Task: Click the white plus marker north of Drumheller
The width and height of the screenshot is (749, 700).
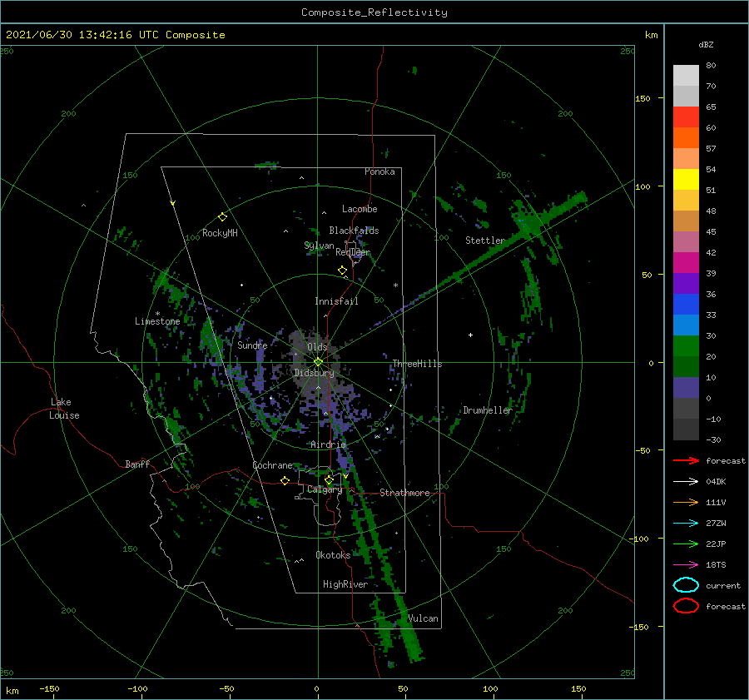Action: [x=470, y=335]
